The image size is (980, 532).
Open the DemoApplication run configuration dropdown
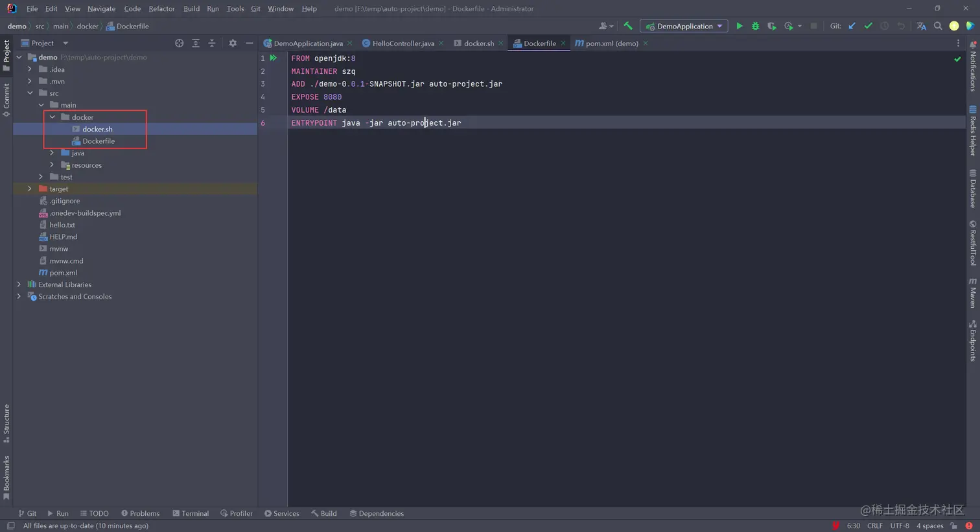[683, 26]
